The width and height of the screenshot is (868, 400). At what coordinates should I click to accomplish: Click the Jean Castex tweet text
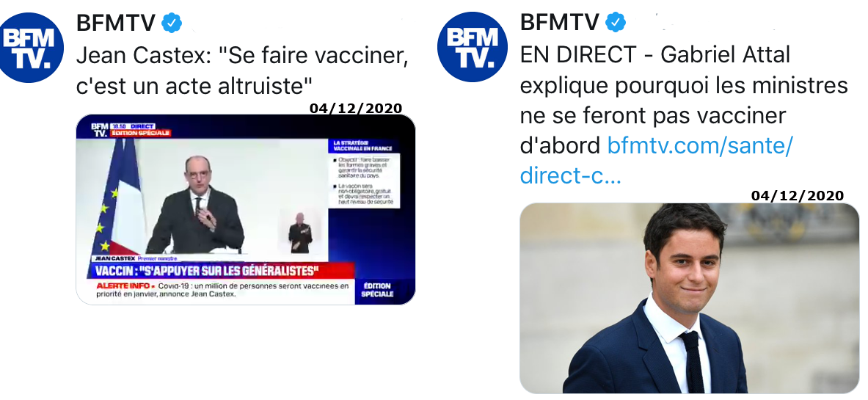pyautogui.click(x=242, y=70)
